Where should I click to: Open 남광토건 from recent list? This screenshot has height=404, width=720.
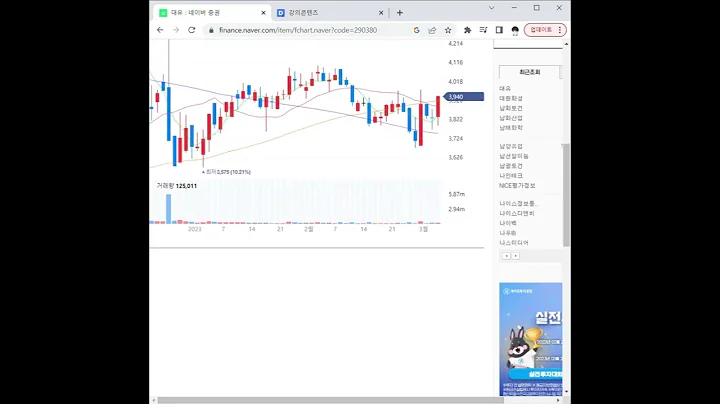511,166
